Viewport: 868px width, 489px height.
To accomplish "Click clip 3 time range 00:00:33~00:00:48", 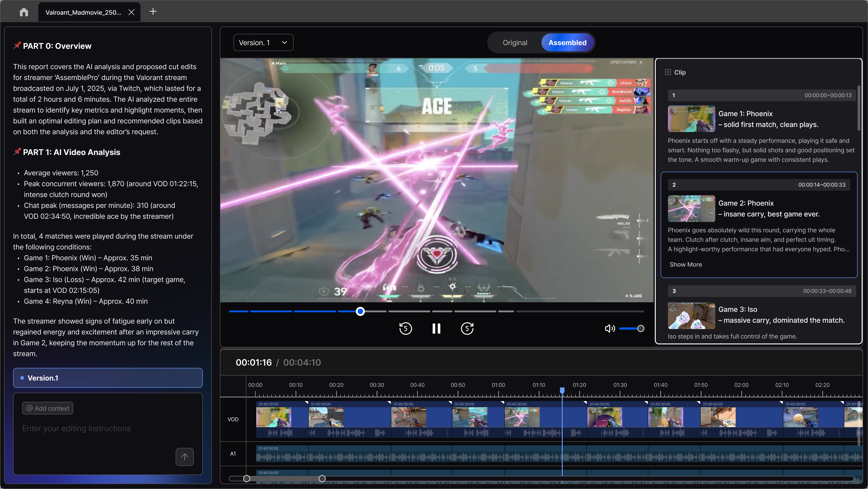I will click(827, 291).
